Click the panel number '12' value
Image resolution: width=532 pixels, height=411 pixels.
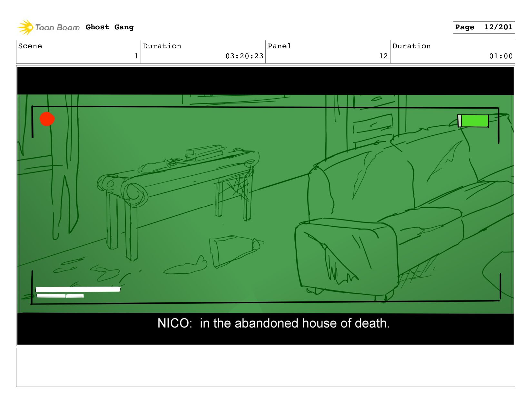click(383, 56)
